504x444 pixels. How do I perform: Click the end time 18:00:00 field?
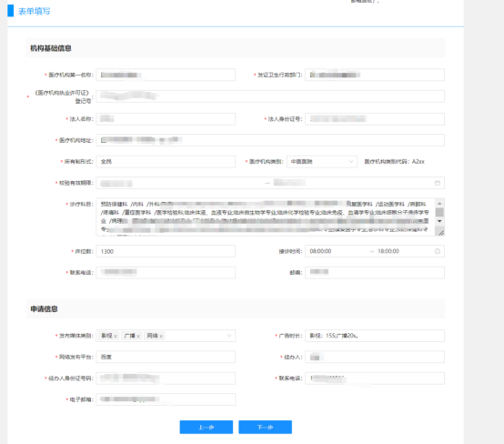tap(388, 251)
